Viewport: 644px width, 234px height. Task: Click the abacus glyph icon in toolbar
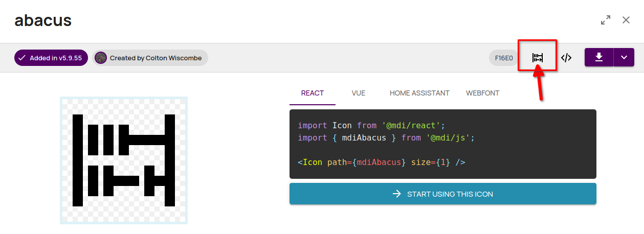pyautogui.click(x=537, y=58)
